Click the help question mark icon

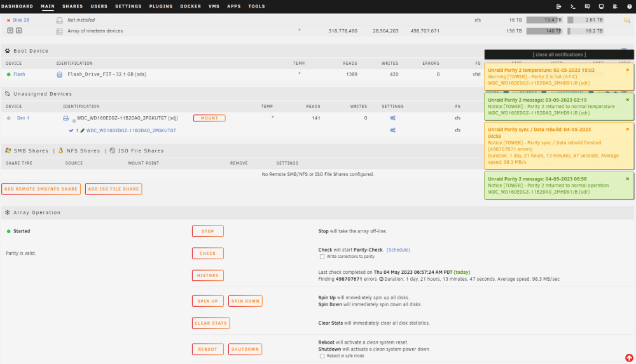point(630,6)
